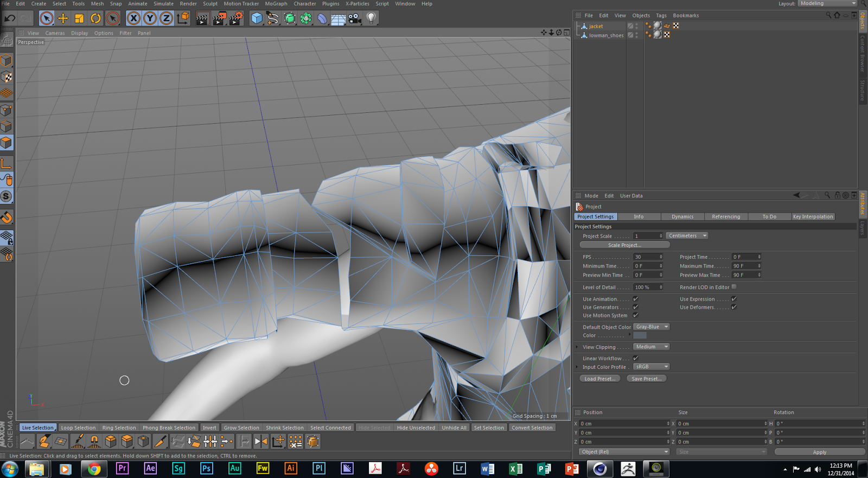This screenshot has width=868, height=478.
Task: Disable the Linear Workflow checkbox
Action: [x=636, y=358]
